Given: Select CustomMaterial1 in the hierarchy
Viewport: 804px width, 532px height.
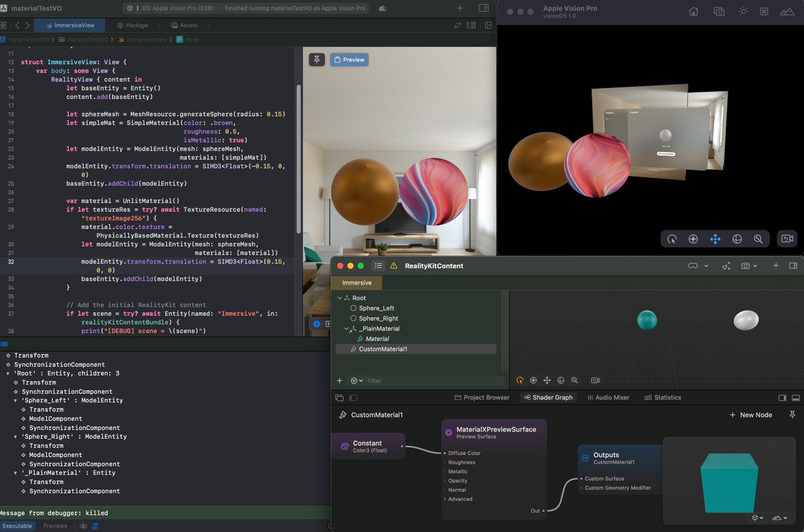Looking at the screenshot, I should click(415, 349).
